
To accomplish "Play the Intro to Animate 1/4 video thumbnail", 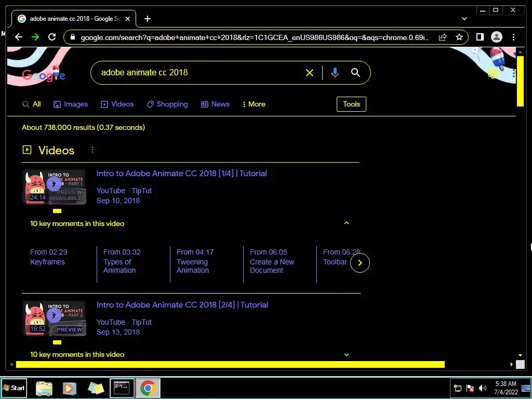I will click(54, 187).
